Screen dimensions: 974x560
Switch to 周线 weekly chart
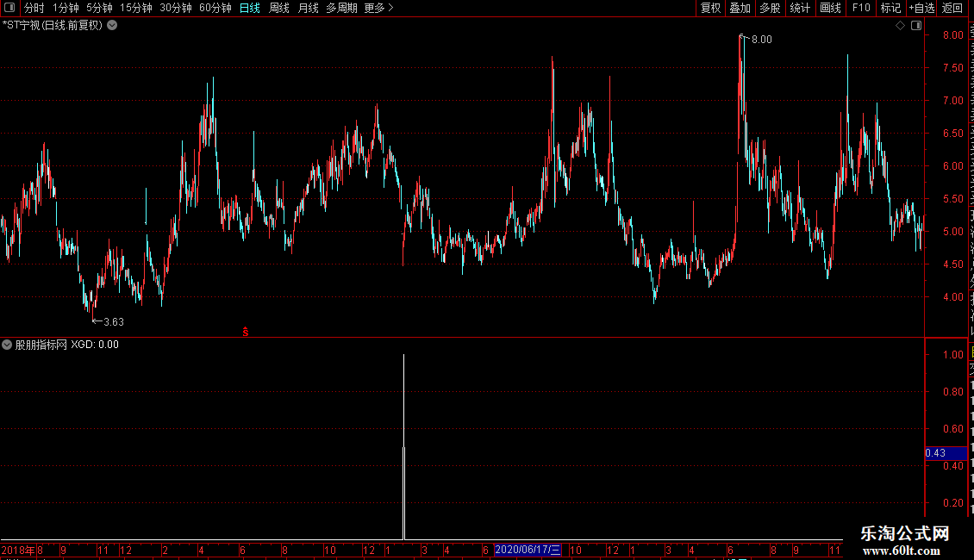click(x=279, y=8)
